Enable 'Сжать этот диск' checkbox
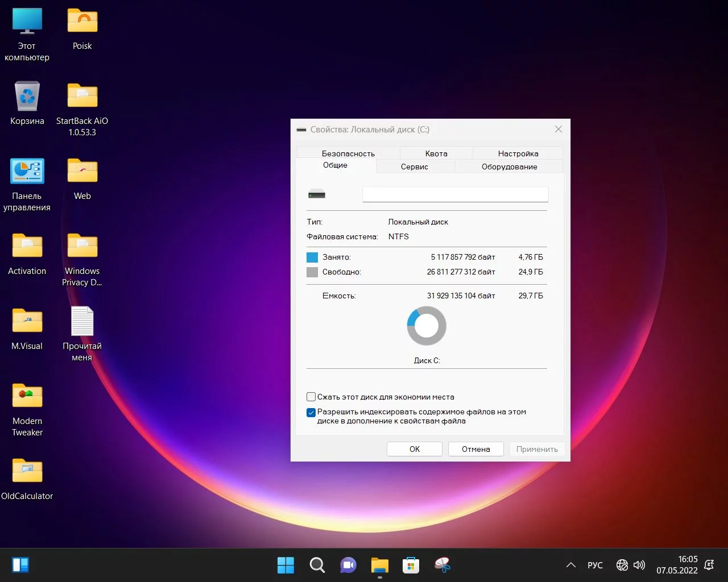This screenshot has height=582, width=728. click(x=311, y=397)
